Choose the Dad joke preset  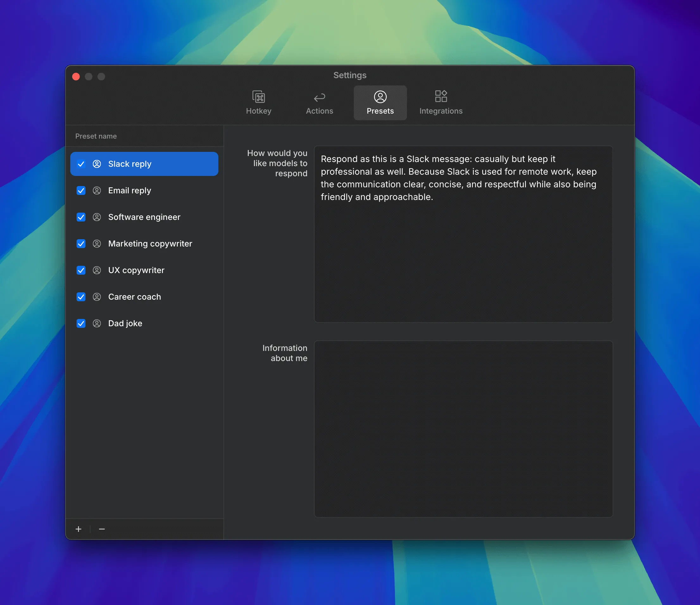[x=125, y=323]
